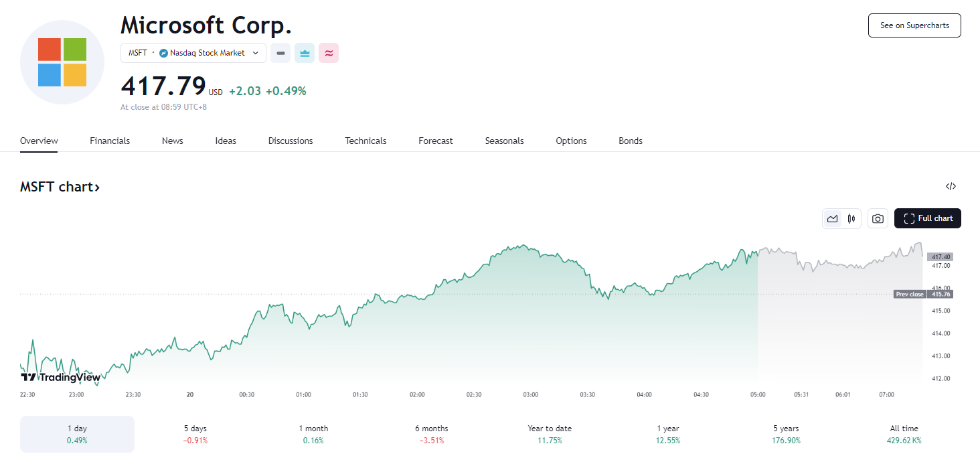Open the Technicals tab

tap(365, 141)
